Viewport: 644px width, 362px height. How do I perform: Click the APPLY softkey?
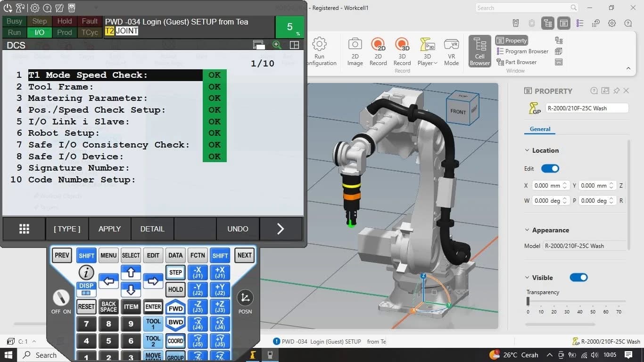[110, 229]
